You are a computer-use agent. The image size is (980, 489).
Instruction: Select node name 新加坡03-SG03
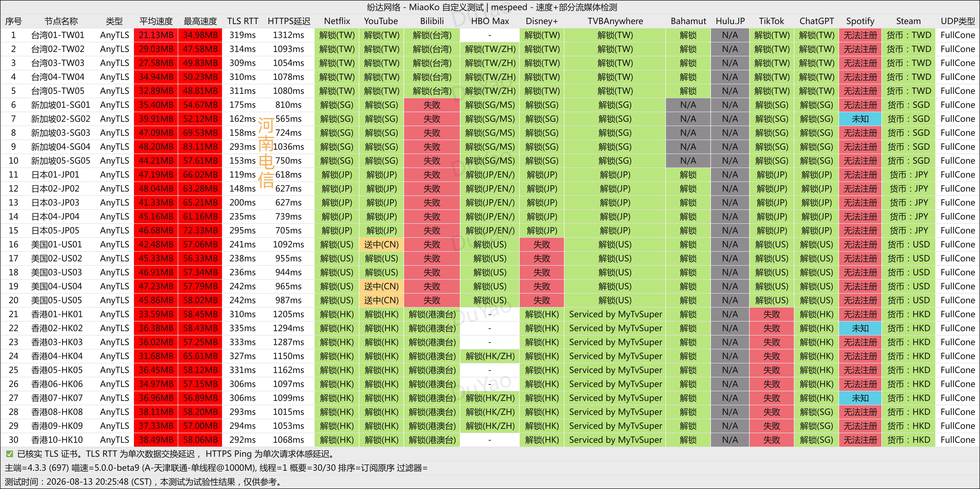[61, 133]
